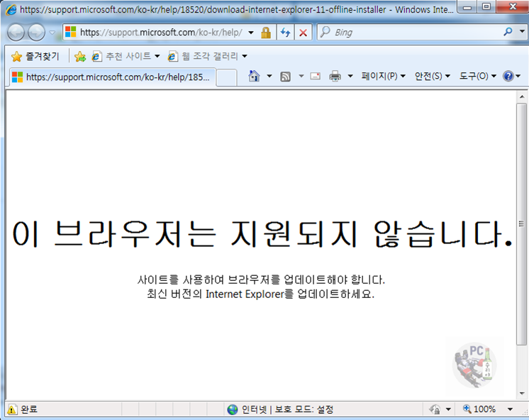Open the 도구(O) menu
Viewport: 529px width, 420px height.
[478, 77]
